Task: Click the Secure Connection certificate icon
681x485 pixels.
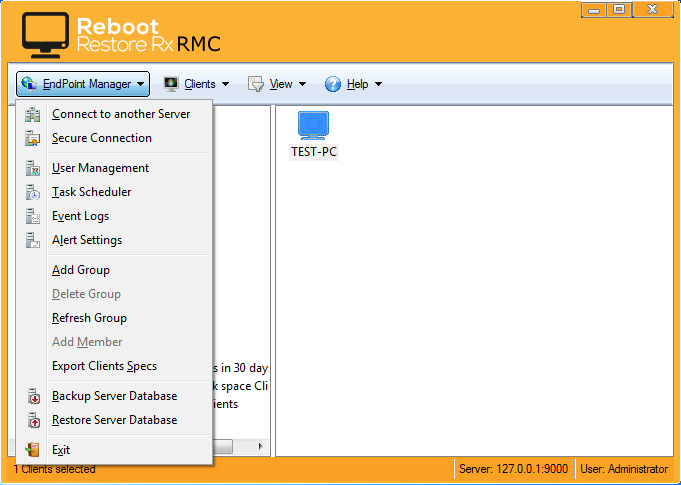Action: (33, 139)
